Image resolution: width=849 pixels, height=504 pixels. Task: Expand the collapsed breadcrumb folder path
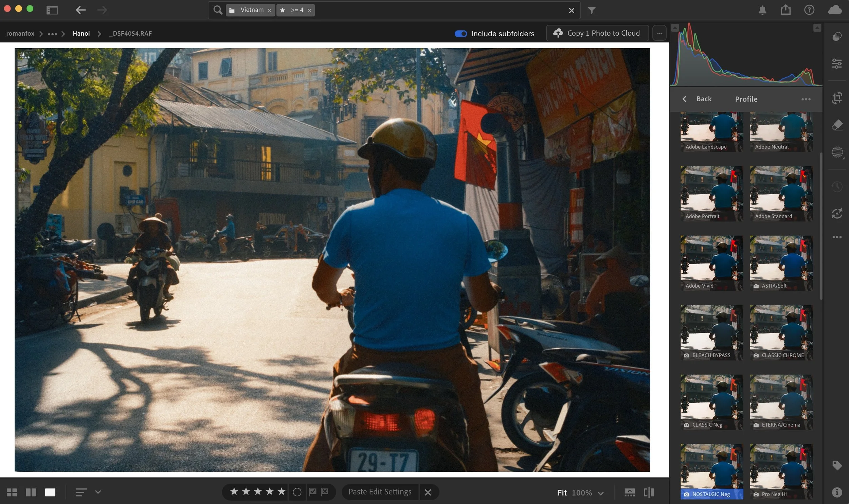point(52,34)
